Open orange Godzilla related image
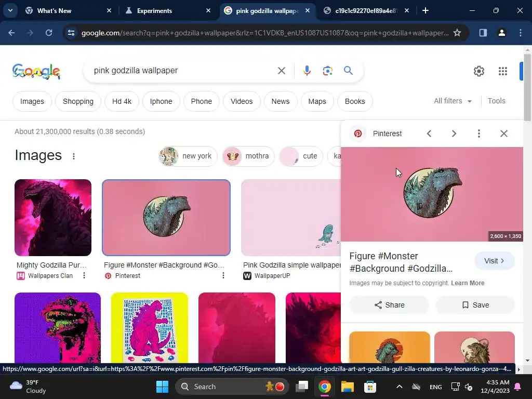The height and width of the screenshot is (399, 532). point(390,347)
